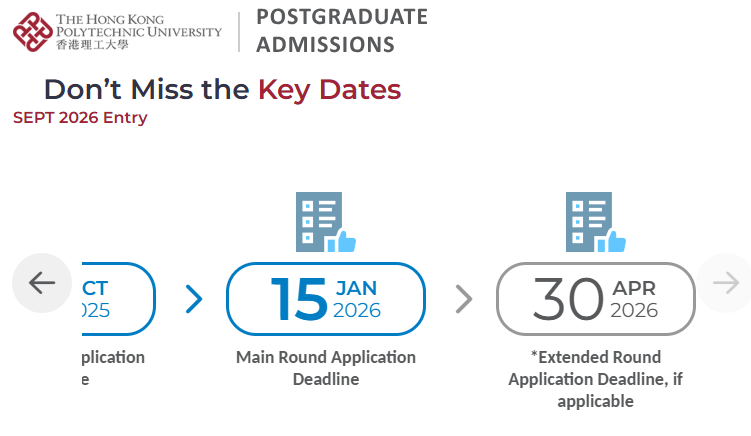Click the cut-off caption under OCT box
This screenshot has width=751, height=436.
(110, 368)
